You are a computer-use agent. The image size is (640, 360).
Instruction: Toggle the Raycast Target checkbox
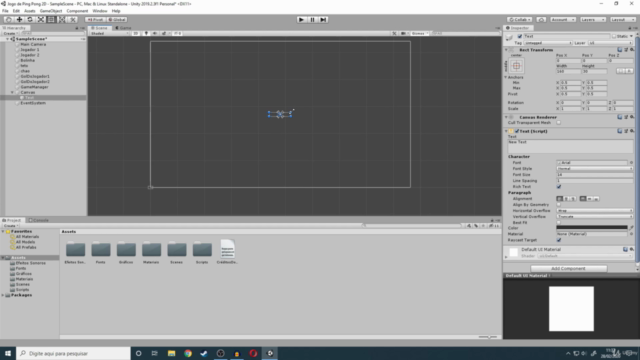coord(559,240)
